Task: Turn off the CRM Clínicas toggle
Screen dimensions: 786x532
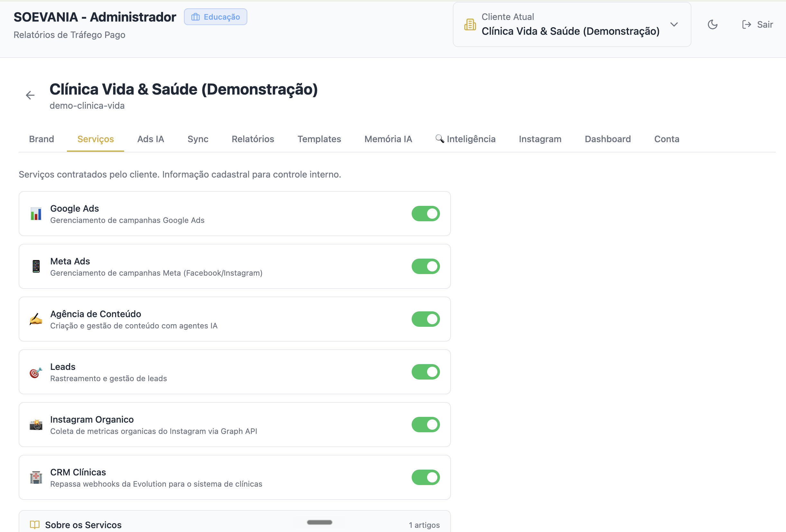Action: (425, 478)
